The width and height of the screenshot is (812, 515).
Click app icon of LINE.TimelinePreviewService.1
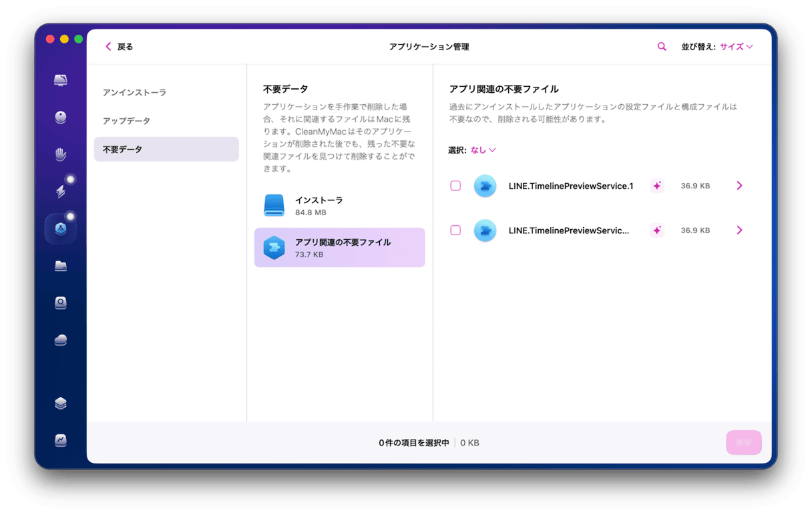(485, 186)
